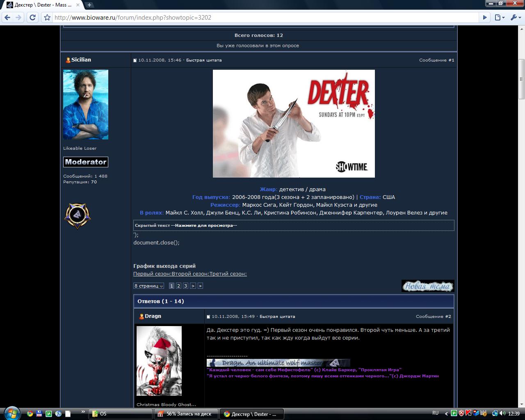Launch uTorrent from the quick launch bar
Screen dimensions: 525x420
click(x=49, y=414)
